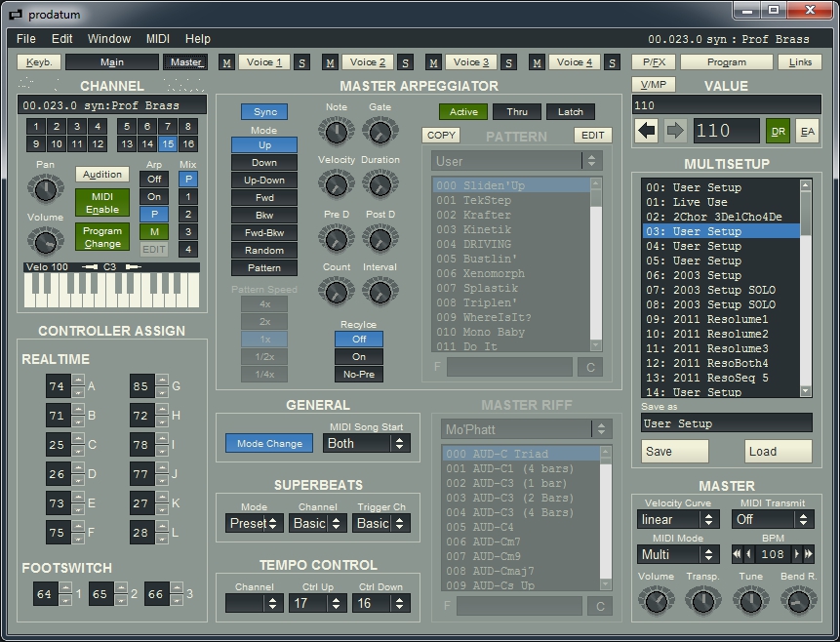Switch to the Voice 2 tab

pyautogui.click(x=368, y=62)
